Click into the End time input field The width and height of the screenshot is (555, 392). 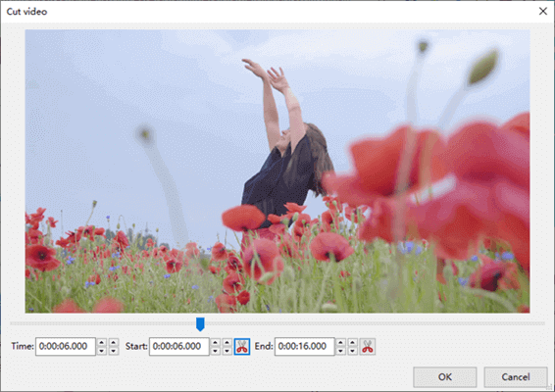[x=304, y=346]
